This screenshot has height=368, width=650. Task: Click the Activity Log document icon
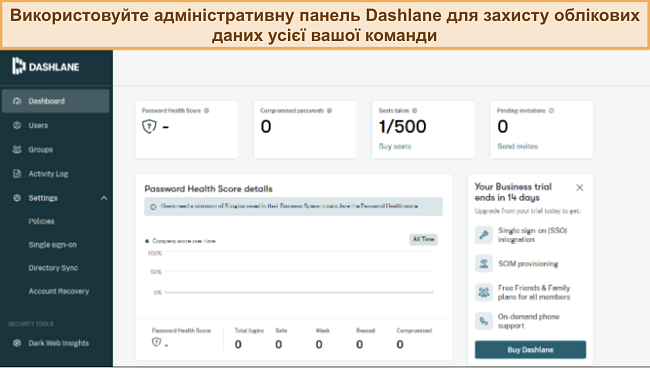(x=17, y=174)
